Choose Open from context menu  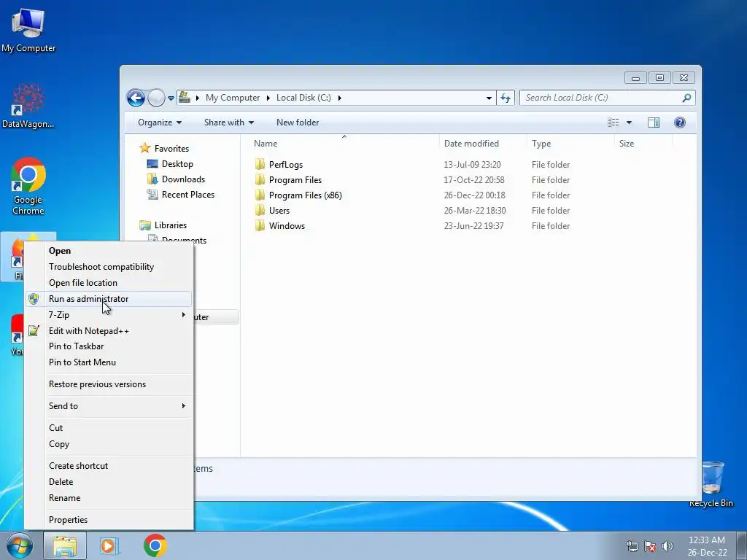tap(109, 251)
